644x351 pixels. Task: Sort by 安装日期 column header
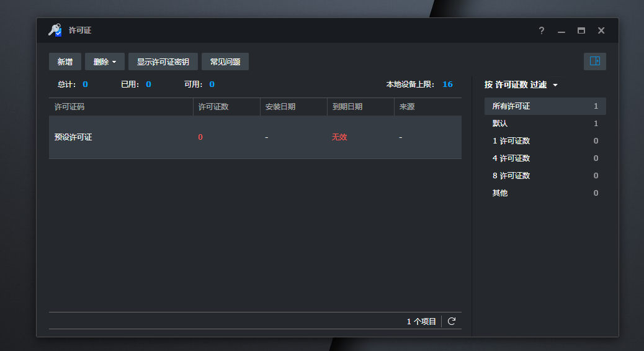pyautogui.click(x=293, y=107)
